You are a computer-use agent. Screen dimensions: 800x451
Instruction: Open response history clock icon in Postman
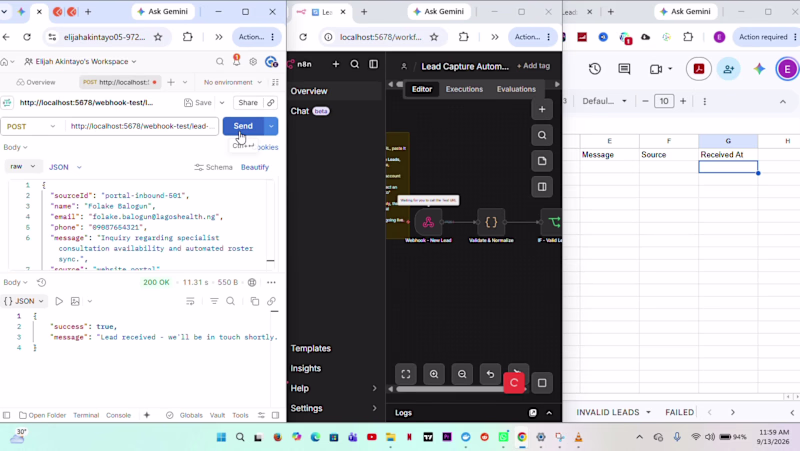[x=41, y=282]
